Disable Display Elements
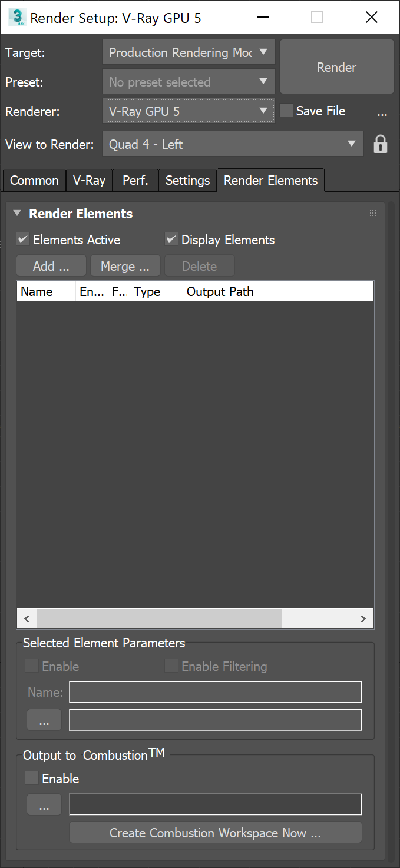Screen dimensions: 400x868 [x=171, y=240]
